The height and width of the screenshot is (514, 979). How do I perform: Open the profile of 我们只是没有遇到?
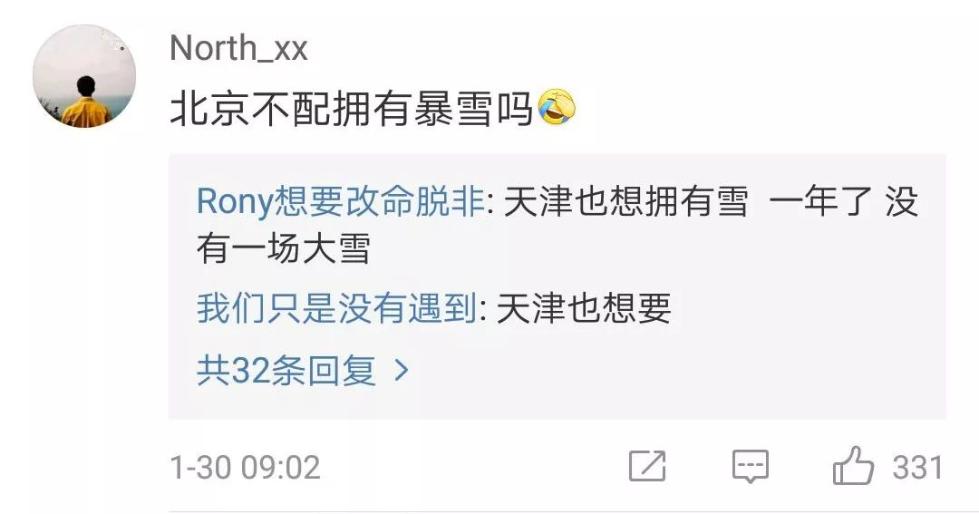337,309
